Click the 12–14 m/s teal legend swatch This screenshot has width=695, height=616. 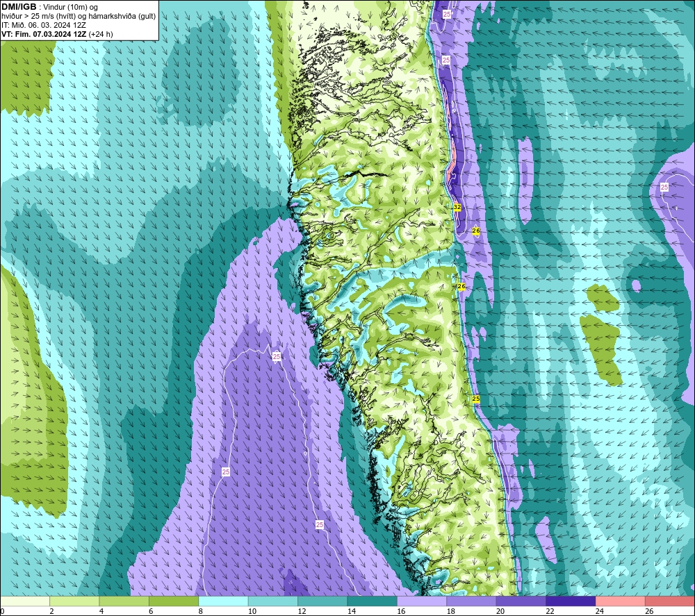tap(322, 601)
